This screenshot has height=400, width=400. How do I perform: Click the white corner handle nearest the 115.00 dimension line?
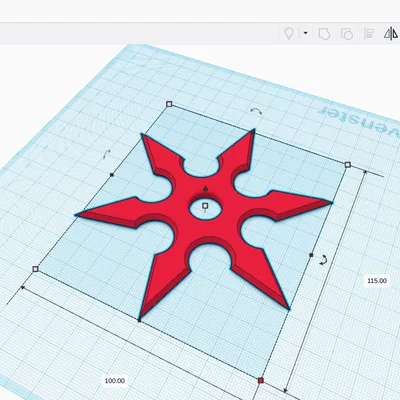coord(348,165)
